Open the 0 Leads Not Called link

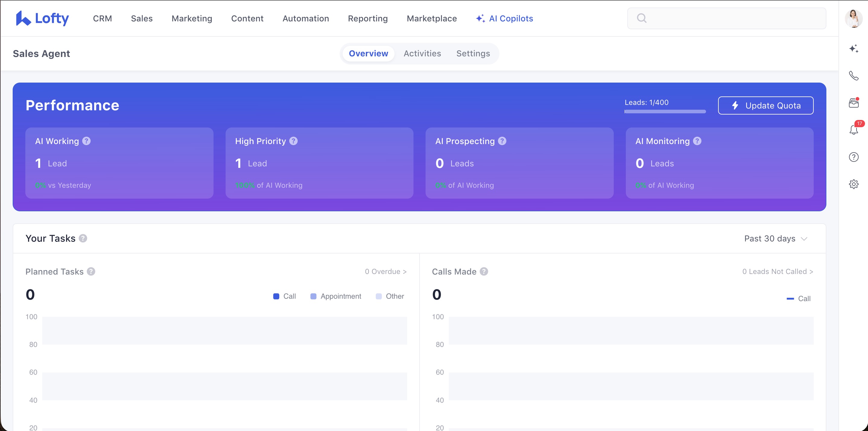pos(777,271)
